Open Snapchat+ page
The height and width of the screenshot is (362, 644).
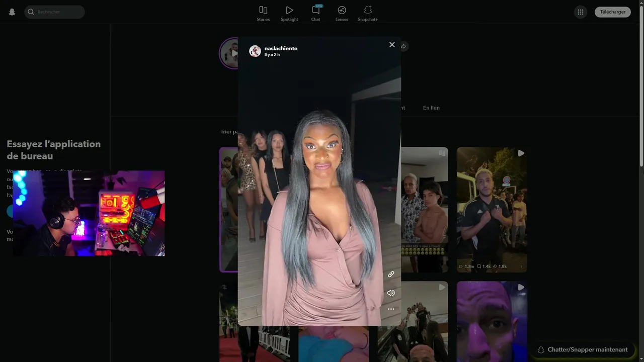(x=368, y=14)
